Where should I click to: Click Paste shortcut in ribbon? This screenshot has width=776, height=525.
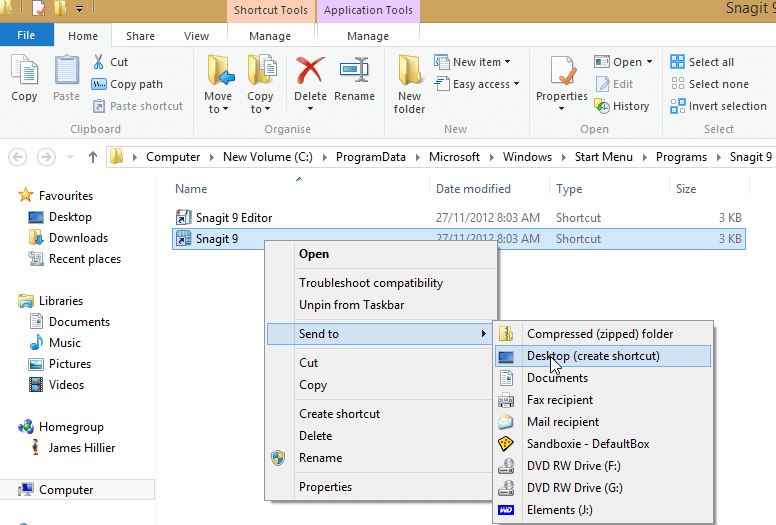pos(138,106)
